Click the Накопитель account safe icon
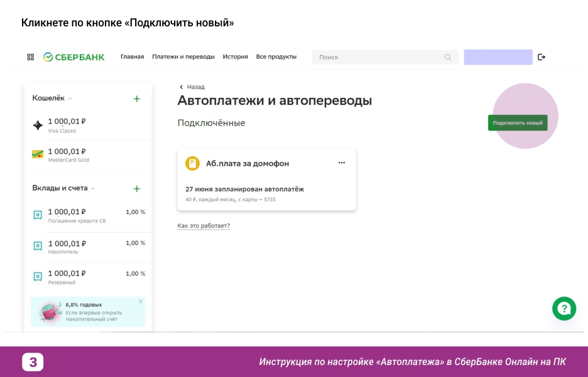Viewport: 588px width, 377px height. (38, 246)
